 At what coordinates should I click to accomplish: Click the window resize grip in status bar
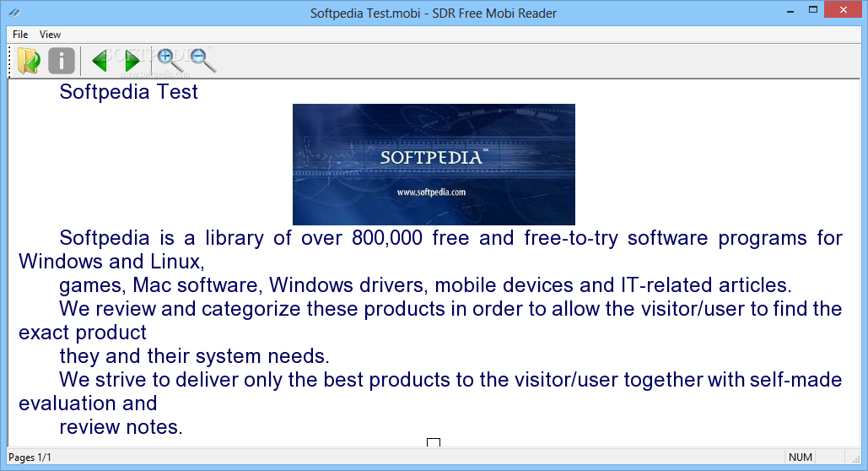855,457
